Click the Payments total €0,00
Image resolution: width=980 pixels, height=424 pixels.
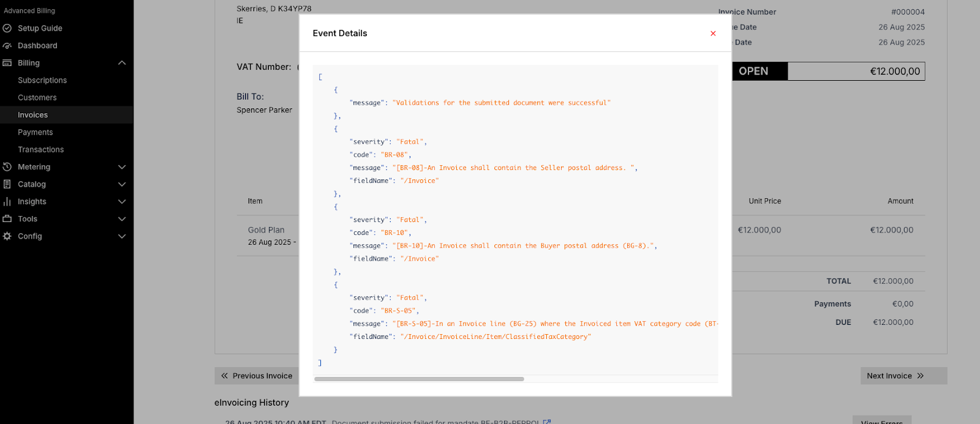coord(903,304)
